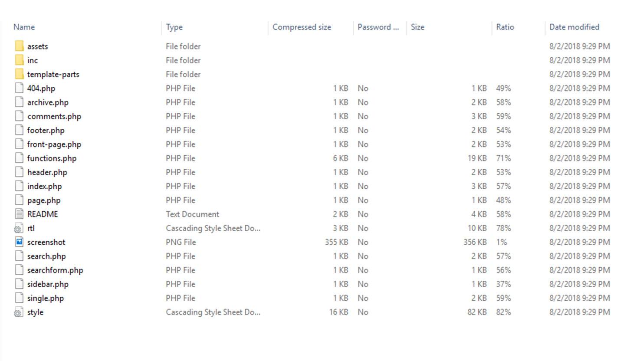Select the screenshot file name

point(46,242)
